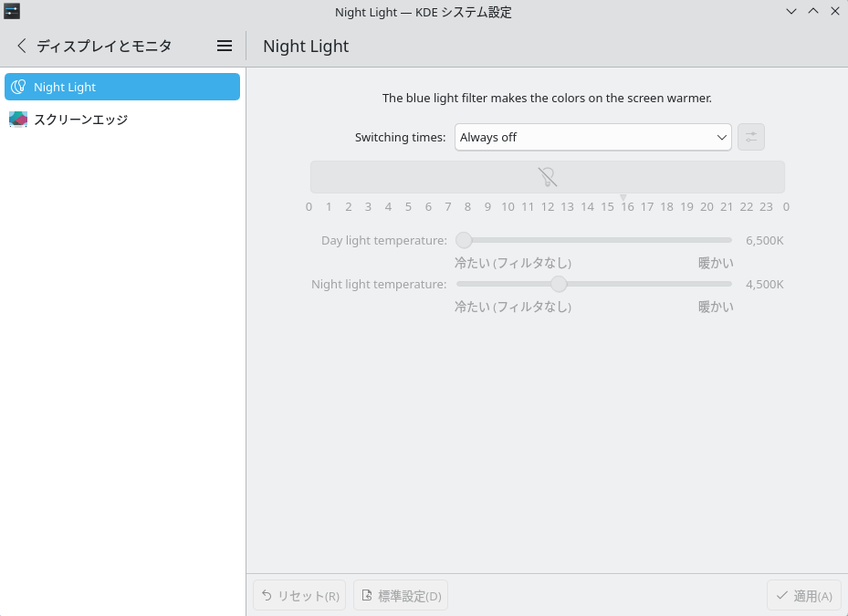Click the arrow on the Always off combo box

pyautogui.click(x=721, y=137)
